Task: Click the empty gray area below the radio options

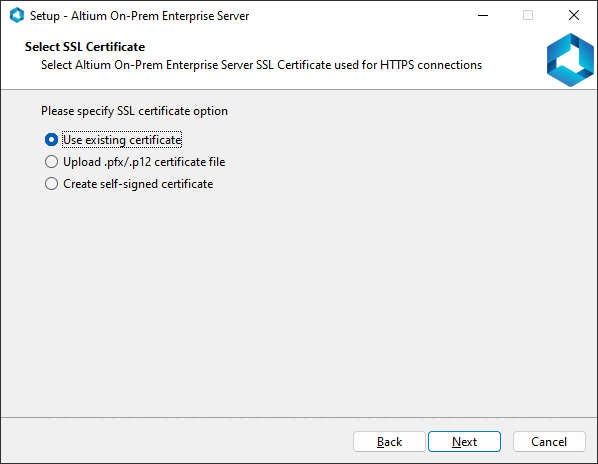Action: (299, 301)
